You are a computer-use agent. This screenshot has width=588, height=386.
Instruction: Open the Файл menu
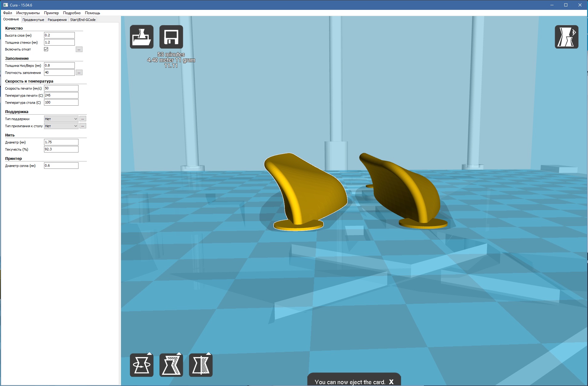(8, 13)
